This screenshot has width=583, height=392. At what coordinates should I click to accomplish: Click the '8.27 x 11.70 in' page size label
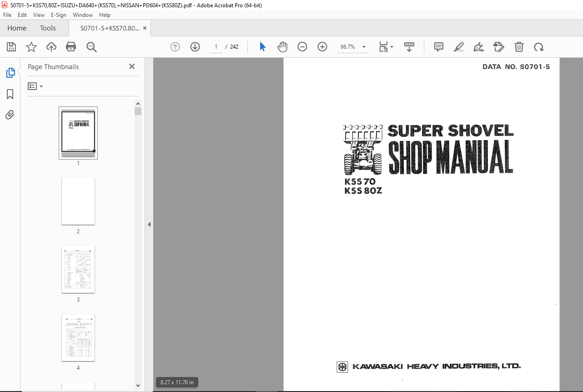177,382
